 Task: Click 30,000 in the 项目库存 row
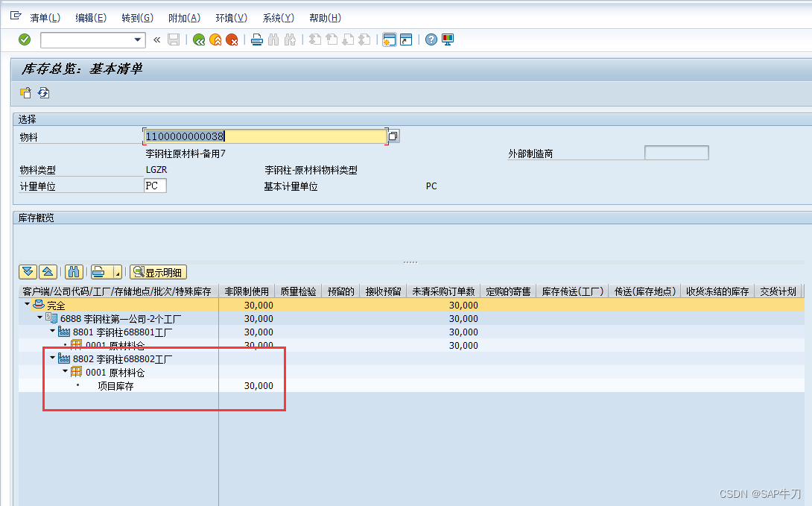pyautogui.click(x=258, y=386)
